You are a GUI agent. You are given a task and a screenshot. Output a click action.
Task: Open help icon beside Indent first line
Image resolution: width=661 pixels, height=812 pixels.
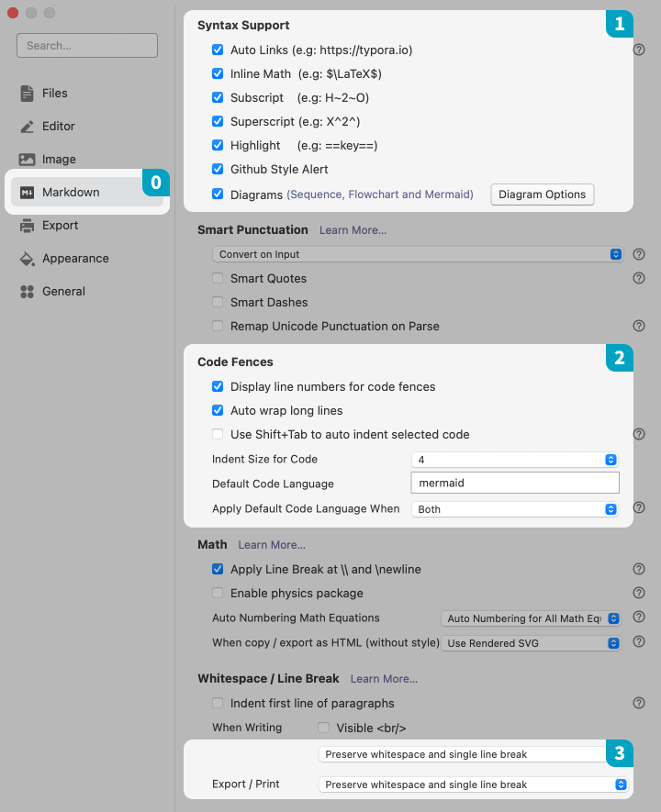click(x=639, y=703)
